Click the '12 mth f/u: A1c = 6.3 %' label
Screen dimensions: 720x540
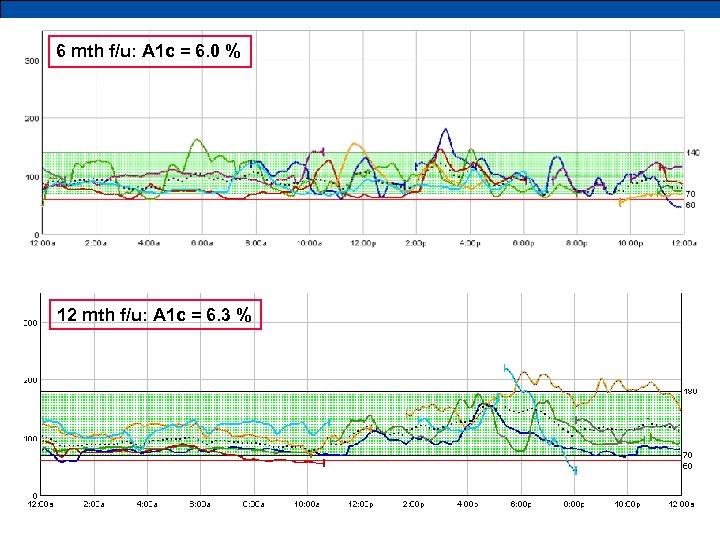(x=154, y=315)
